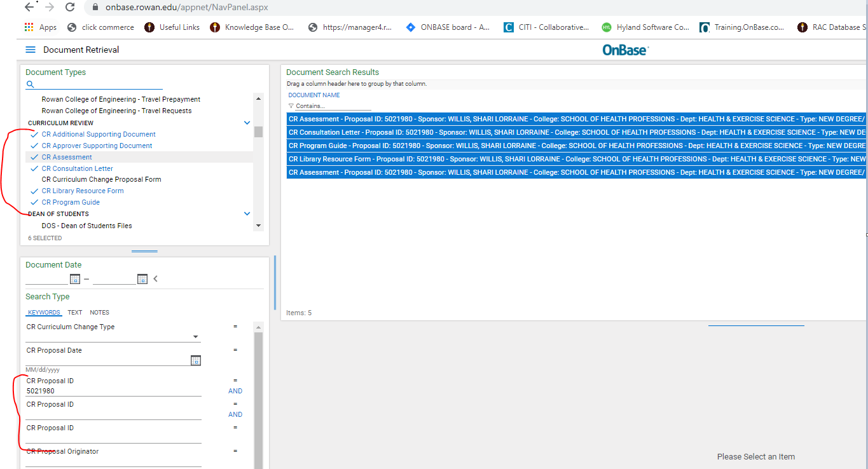Screen dimensions: 868x469
Task: Open CR Consultation Letter result row
Action: pos(576,132)
